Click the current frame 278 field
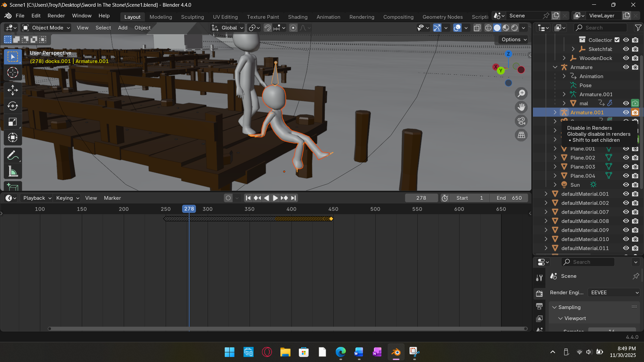 (x=421, y=198)
